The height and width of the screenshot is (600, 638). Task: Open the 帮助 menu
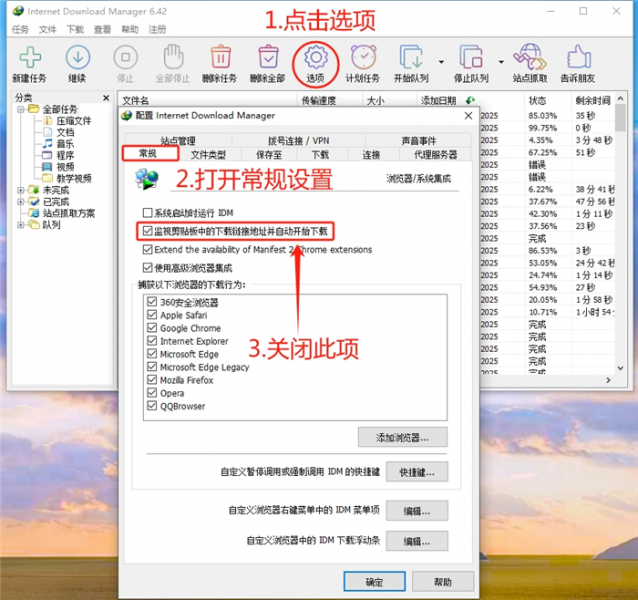pos(130,29)
